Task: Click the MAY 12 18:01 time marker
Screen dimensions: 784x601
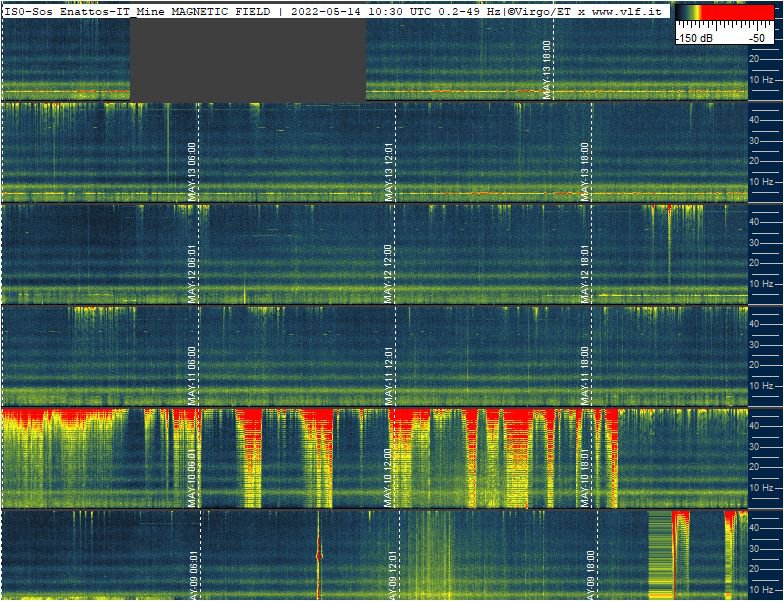Action: coord(585,273)
